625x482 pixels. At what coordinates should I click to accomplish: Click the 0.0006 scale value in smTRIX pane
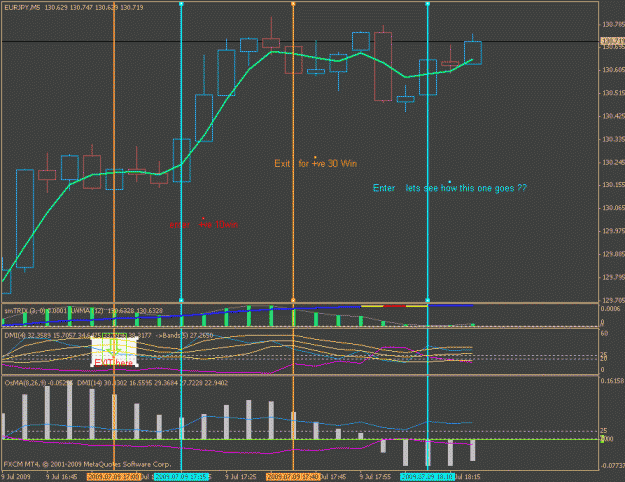click(x=611, y=309)
